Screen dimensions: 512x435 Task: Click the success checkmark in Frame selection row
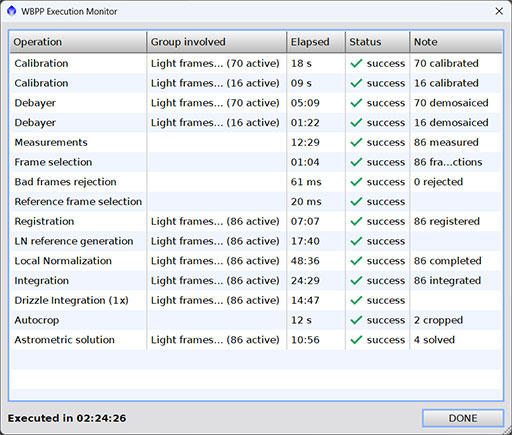(x=356, y=162)
